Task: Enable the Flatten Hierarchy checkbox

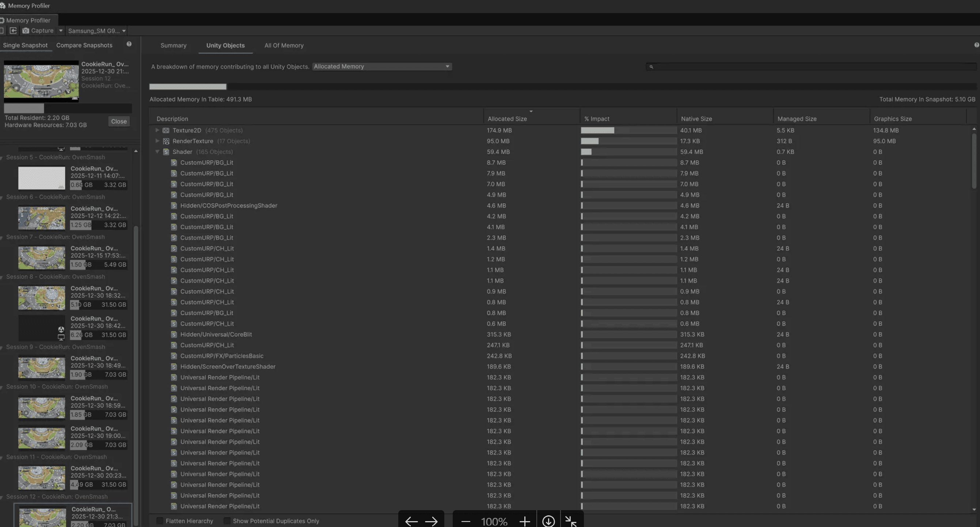Action: [x=160, y=520]
